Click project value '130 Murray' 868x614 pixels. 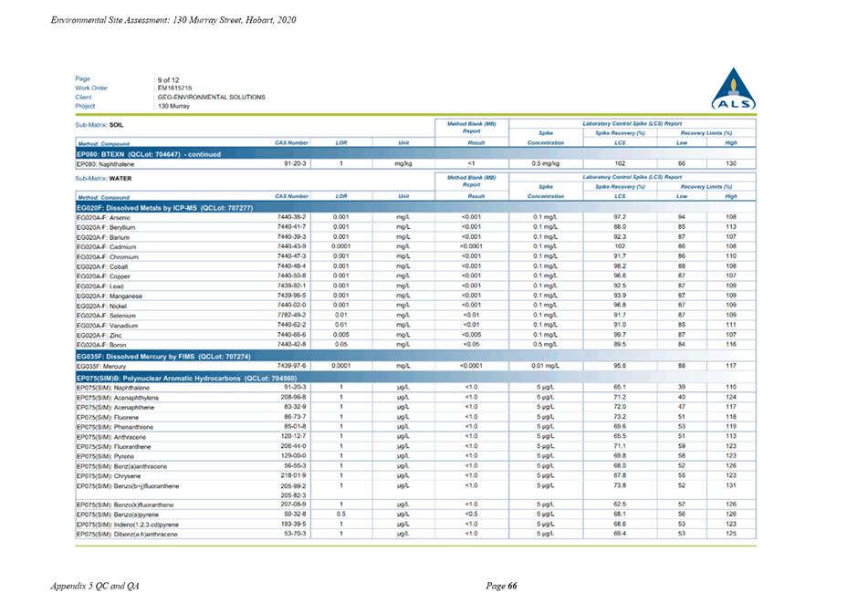tap(173, 106)
